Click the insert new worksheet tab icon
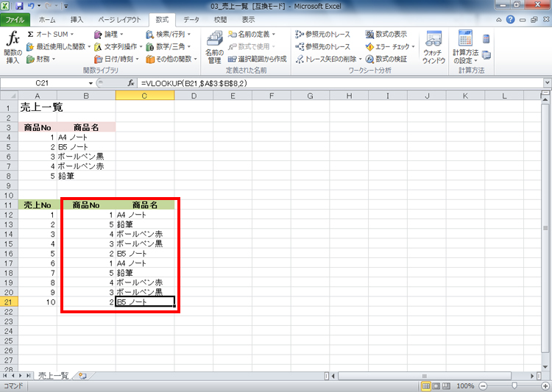 (82, 376)
